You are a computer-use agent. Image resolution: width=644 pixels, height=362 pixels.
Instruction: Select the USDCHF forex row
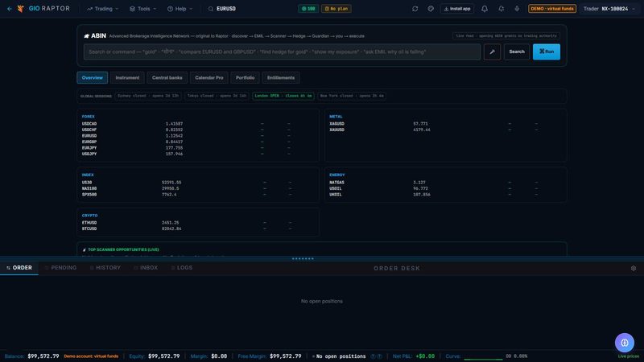197,130
